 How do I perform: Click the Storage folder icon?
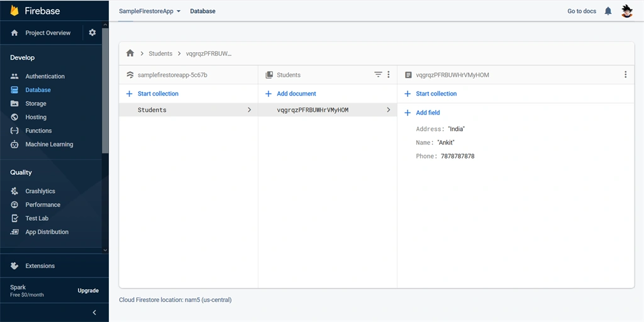coord(14,104)
